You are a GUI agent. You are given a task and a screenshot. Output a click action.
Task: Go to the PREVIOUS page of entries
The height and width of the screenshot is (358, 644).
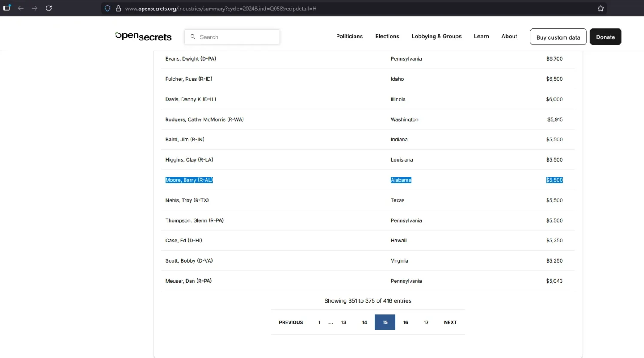tap(291, 322)
